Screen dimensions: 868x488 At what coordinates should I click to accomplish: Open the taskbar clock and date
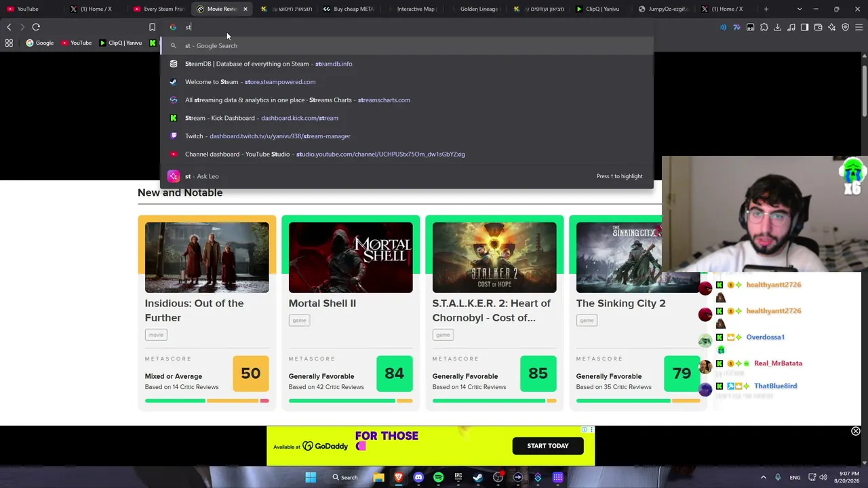pyautogui.click(x=848, y=477)
